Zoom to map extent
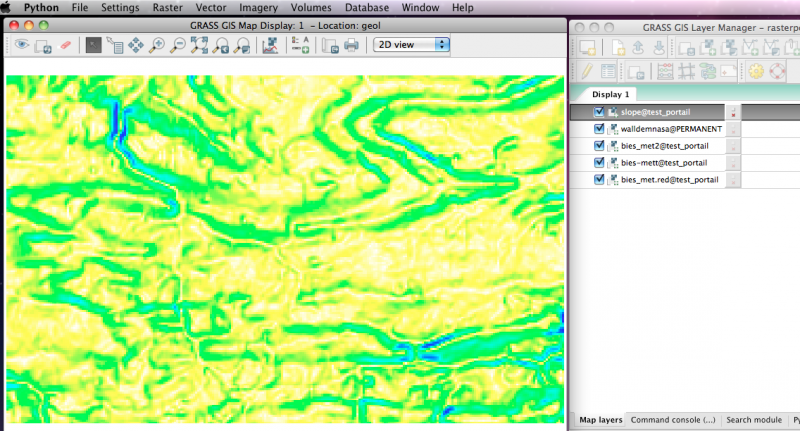 199,45
